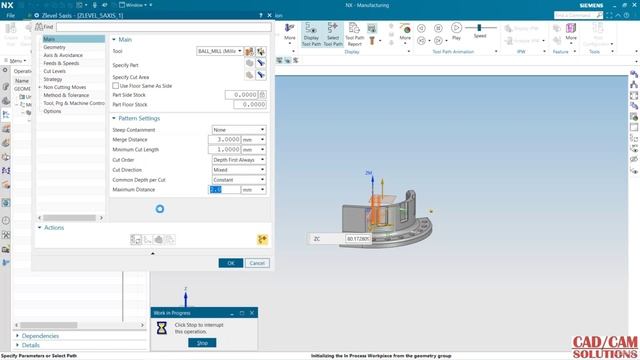Click the Generate icon under Actions

point(136,240)
